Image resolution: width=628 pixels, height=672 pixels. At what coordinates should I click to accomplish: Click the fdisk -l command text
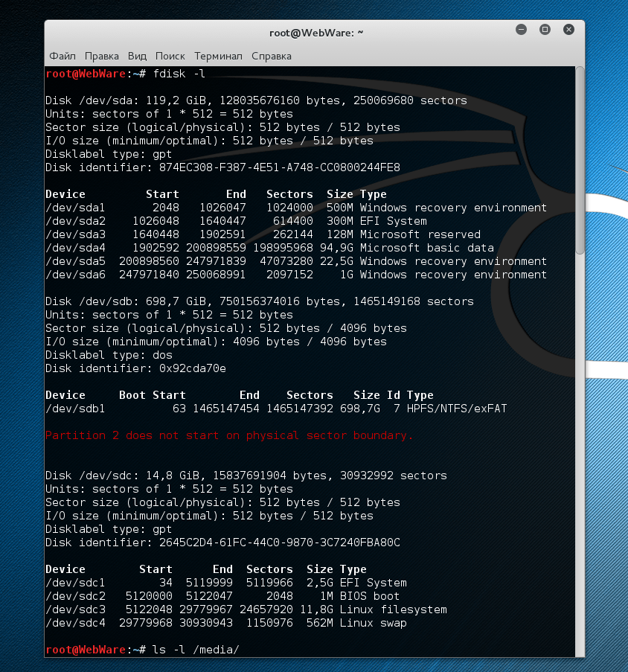point(179,74)
